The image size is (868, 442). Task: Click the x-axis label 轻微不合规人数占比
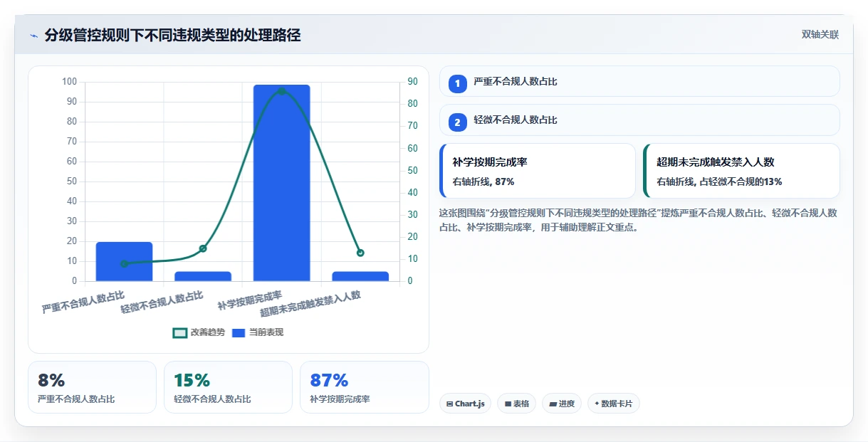162,302
